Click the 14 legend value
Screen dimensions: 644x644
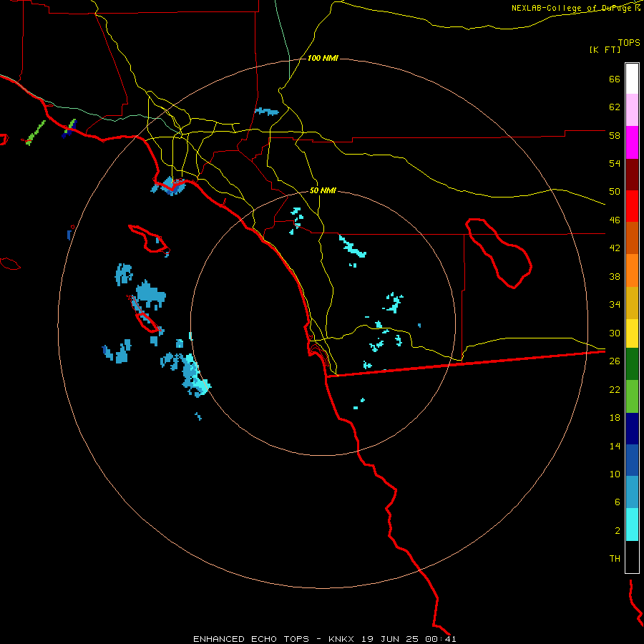coord(615,446)
